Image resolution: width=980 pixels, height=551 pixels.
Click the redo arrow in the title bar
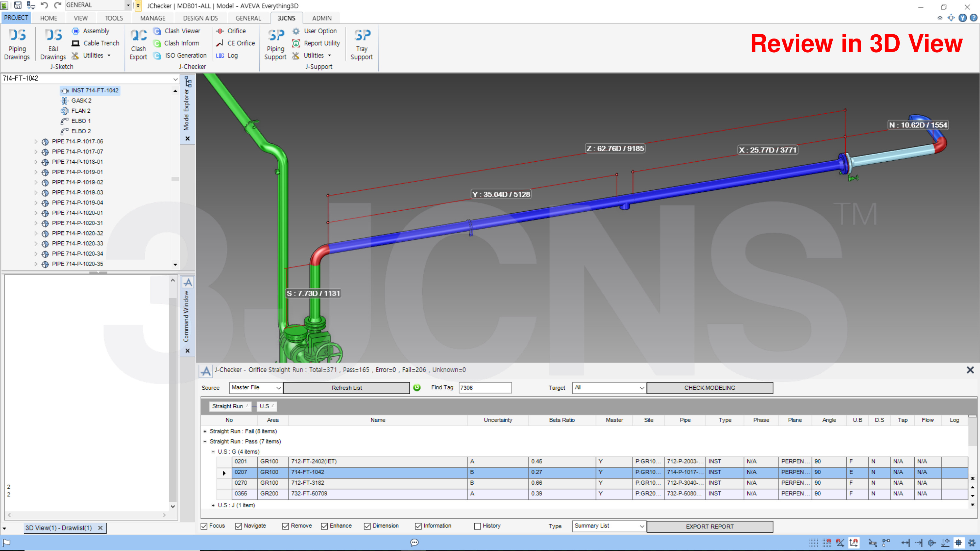pyautogui.click(x=57, y=5)
